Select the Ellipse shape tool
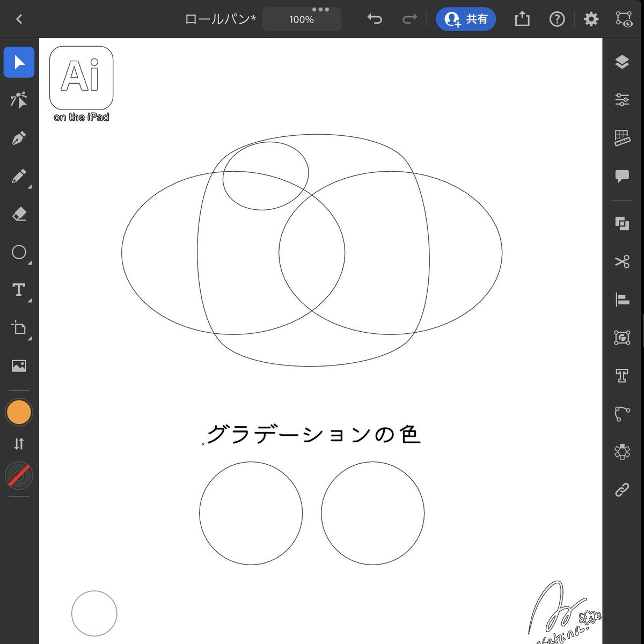This screenshot has width=644, height=644. point(19,252)
